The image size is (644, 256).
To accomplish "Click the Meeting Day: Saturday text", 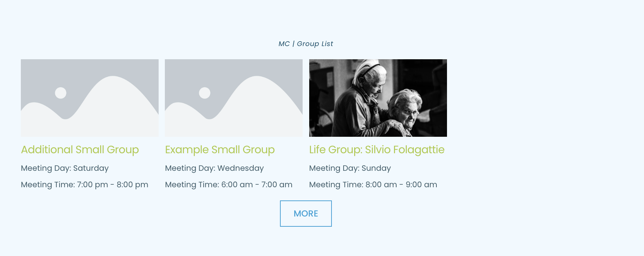I will point(65,168).
